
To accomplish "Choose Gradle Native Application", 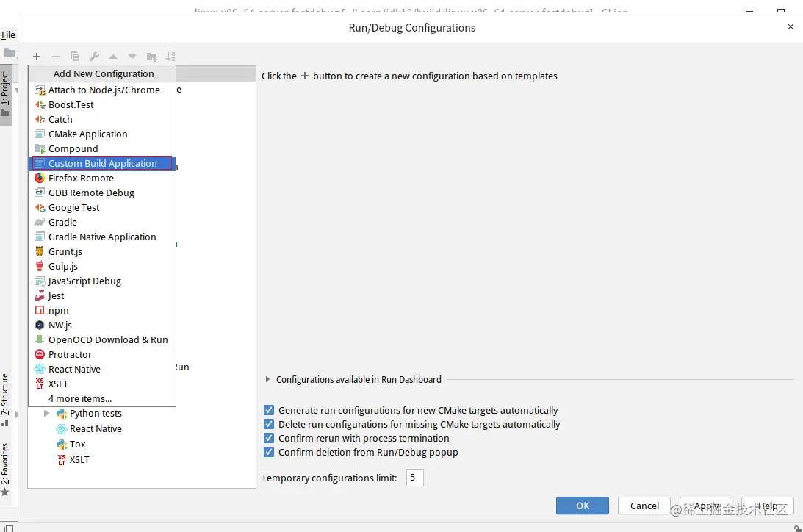I will [102, 237].
